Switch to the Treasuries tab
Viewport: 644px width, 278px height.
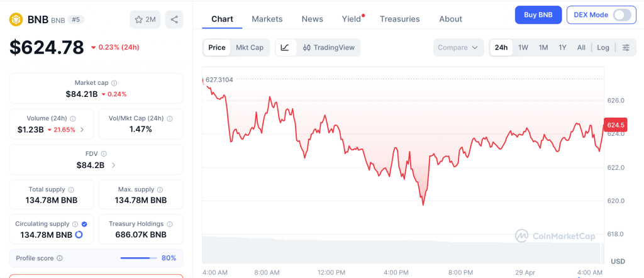399,19
